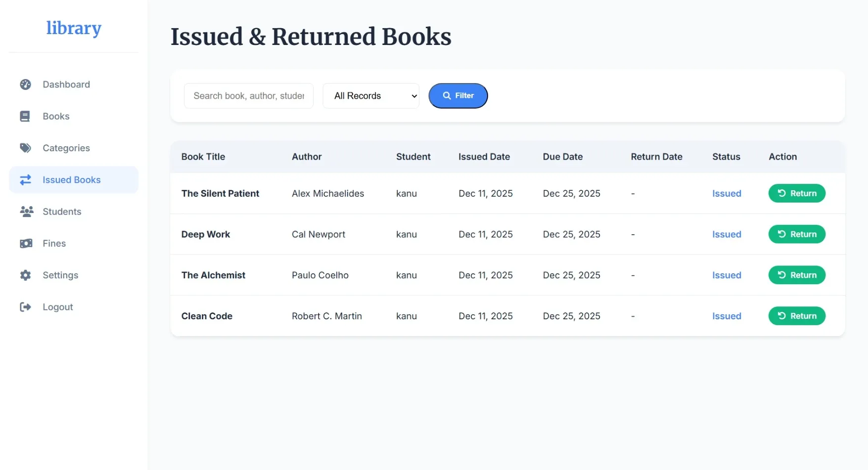Open the All Records dropdown
The width and height of the screenshot is (868, 470).
click(x=371, y=95)
